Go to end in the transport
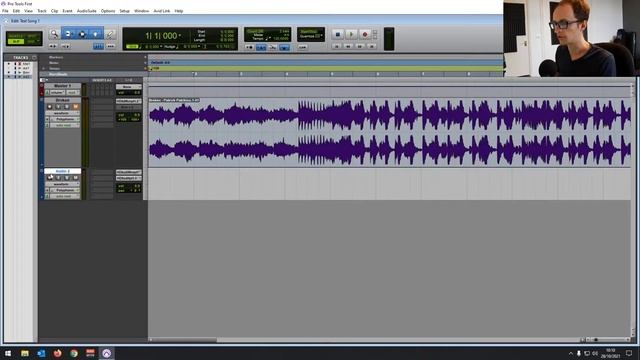The image size is (640, 360). tap(371, 47)
